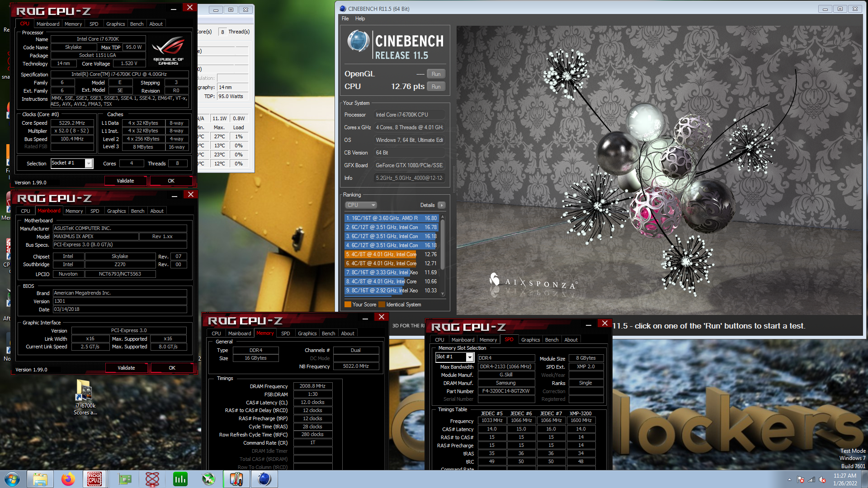Open Graphics tab in the Mainboard CPU-Z window
The width and height of the screenshot is (868, 488).
[116, 211]
